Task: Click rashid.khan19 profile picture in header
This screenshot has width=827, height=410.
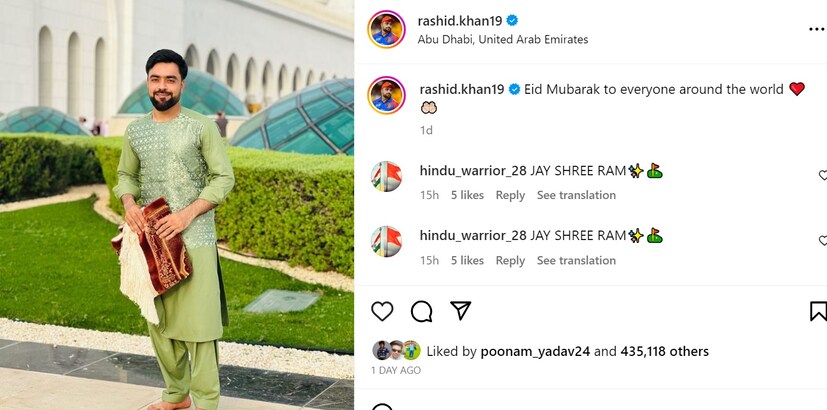Action: click(387, 29)
